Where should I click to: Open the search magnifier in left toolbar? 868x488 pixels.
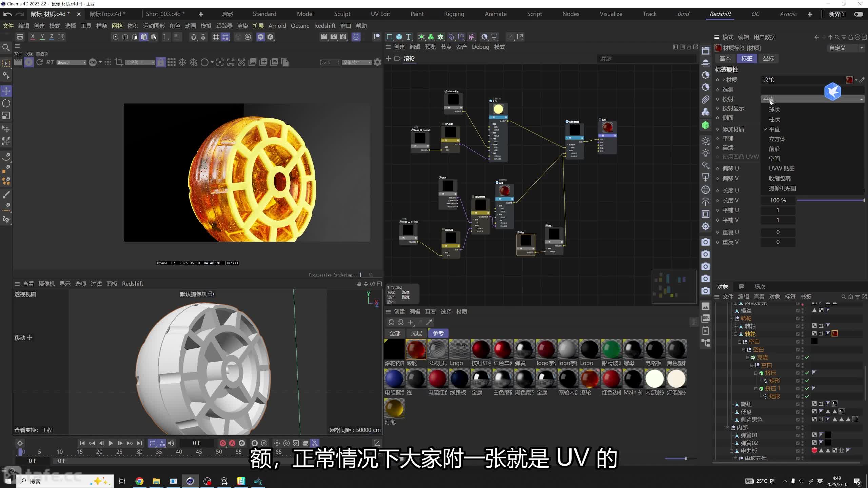pos(6,47)
